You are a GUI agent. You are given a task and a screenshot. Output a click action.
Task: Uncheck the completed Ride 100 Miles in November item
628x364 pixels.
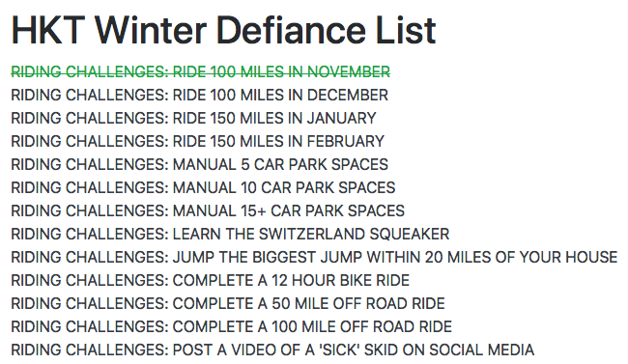tap(200, 72)
